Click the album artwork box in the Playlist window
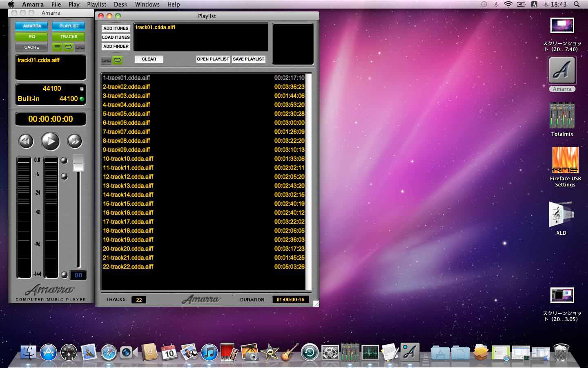 293,44
